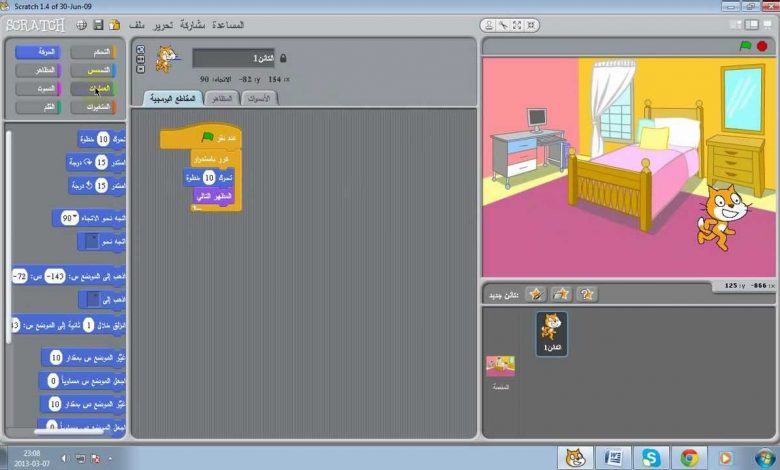
Task: Select the shrink sprite tool
Action: 531,25
